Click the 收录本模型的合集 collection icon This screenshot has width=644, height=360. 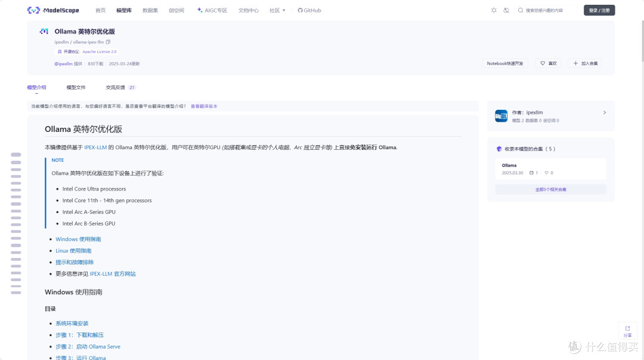(x=499, y=149)
